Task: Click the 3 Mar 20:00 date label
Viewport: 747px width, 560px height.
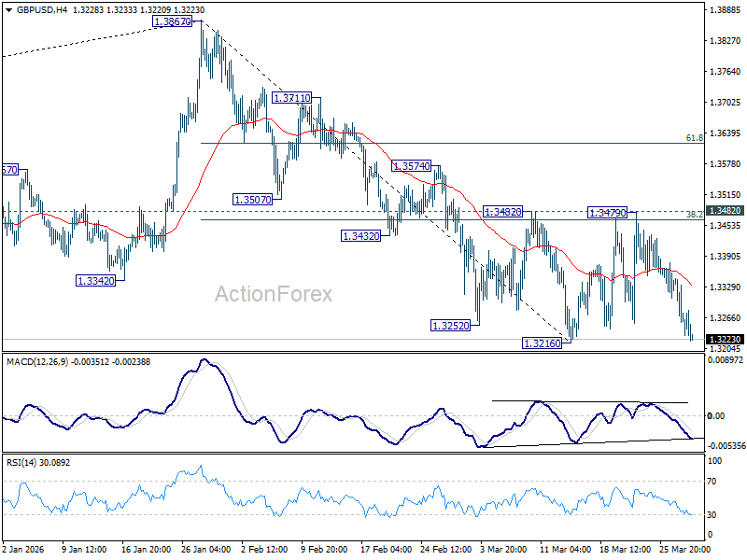Action: click(x=503, y=550)
